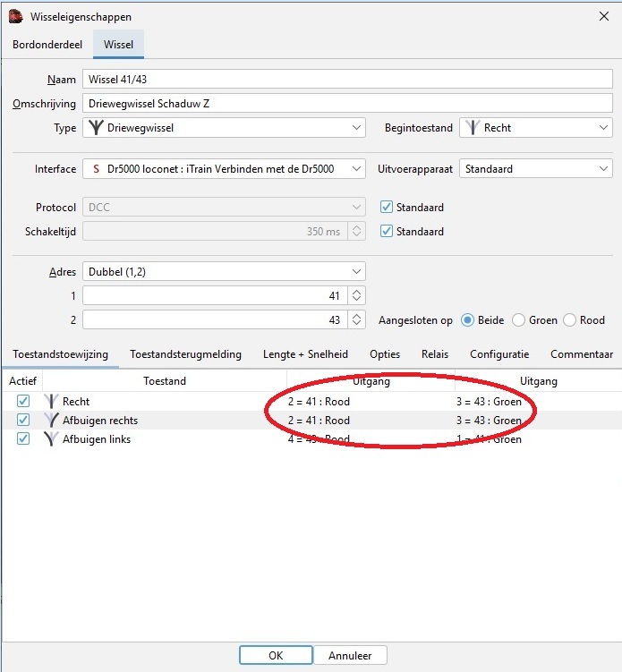The height and width of the screenshot is (672, 622).
Task: Open the Toestandsterugmelding tab
Action: (185, 354)
